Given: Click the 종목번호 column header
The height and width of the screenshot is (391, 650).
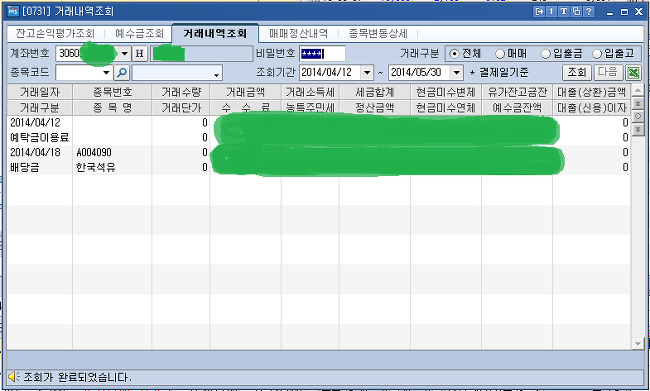Looking at the screenshot, I should pyautogui.click(x=112, y=92).
